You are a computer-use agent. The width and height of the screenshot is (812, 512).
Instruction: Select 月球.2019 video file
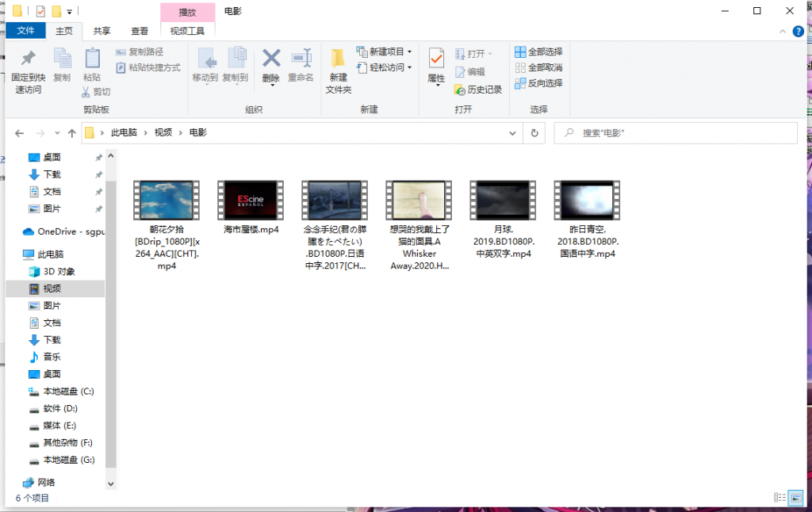point(504,220)
